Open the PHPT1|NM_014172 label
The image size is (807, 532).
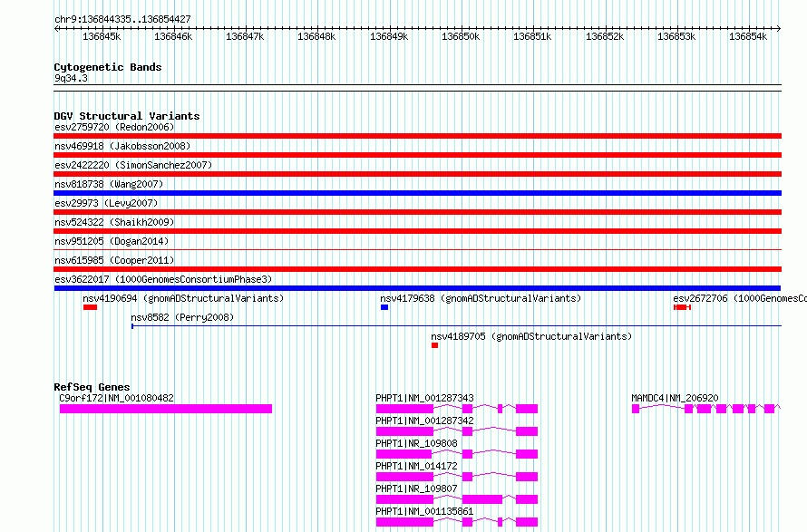(416, 466)
